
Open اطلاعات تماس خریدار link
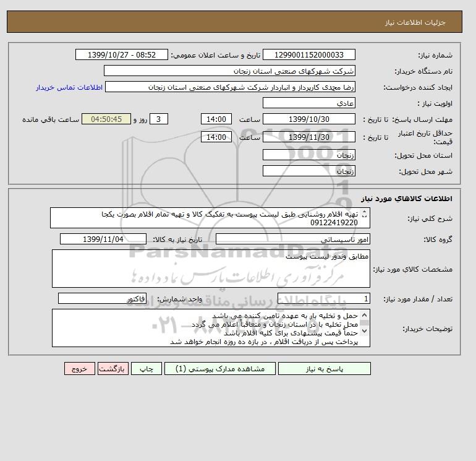pos(69,87)
